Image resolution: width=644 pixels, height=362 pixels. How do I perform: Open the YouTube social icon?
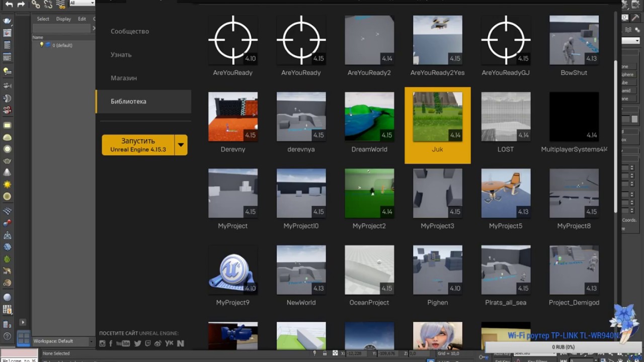coord(123,343)
